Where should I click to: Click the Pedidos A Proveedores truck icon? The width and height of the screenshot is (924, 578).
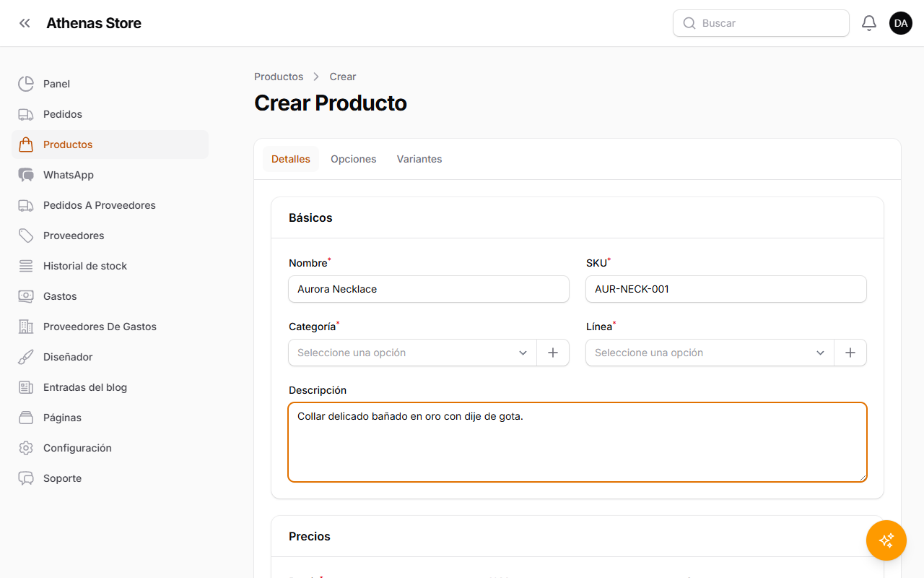(26, 205)
